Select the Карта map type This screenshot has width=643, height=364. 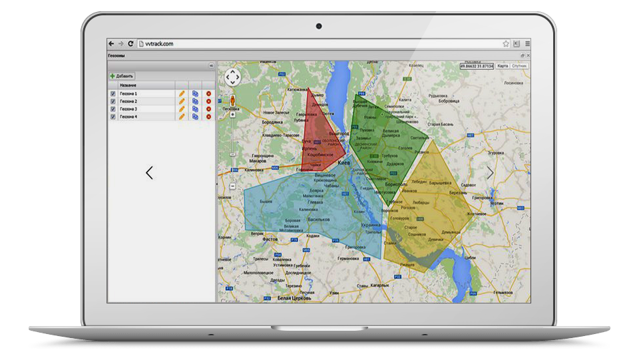[503, 66]
